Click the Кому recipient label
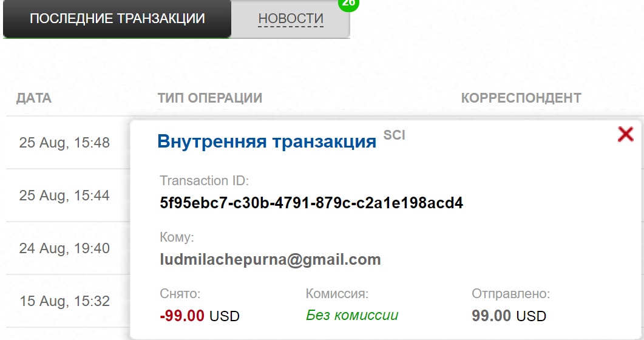The width and height of the screenshot is (644, 340). [x=177, y=237]
